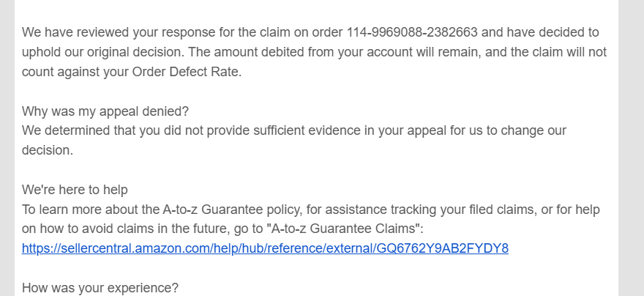644x296 pixels.
Task: Click the 'GQ6762Y9AB2FYDY8' portion of the link
Action: pos(442,248)
